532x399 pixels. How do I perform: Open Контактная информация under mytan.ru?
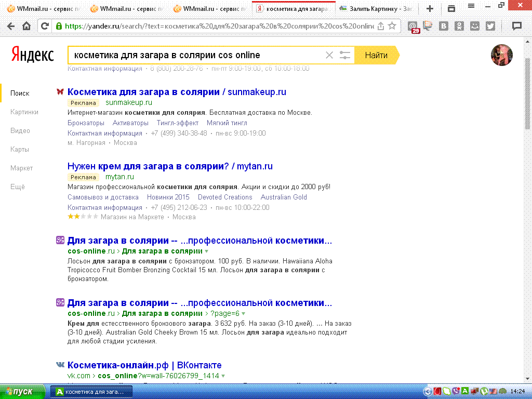click(105, 207)
